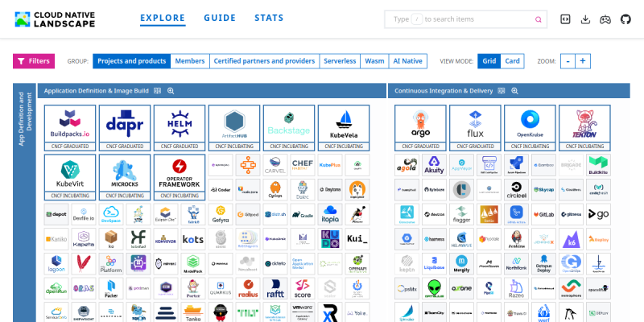Select the Octopus Deploy item
The height and width of the screenshot is (322, 644).
(x=544, y=264)
